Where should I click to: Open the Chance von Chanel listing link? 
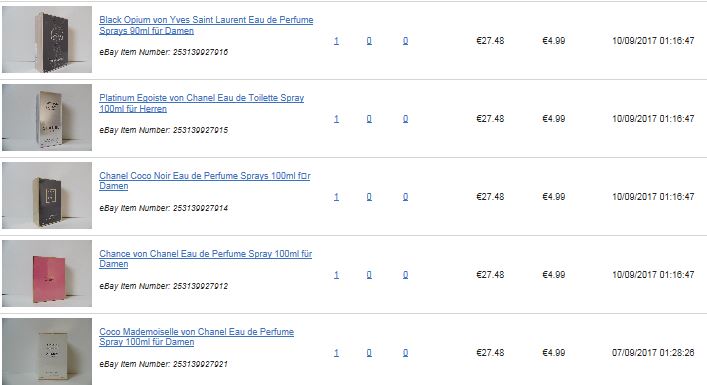tap(206, 259)
